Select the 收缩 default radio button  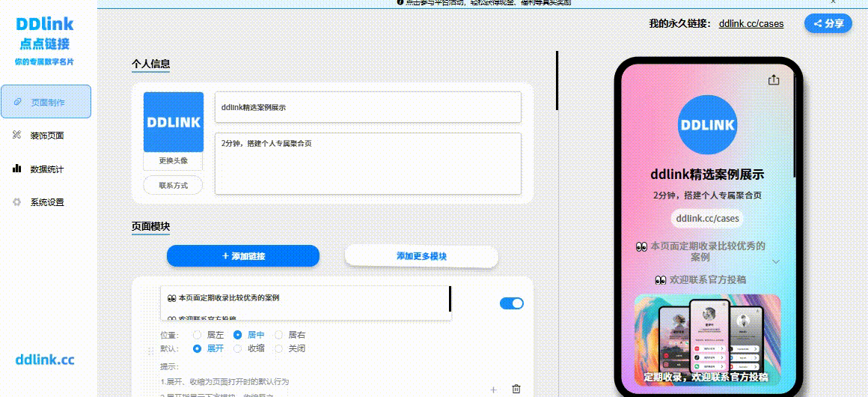coord(237,349)
